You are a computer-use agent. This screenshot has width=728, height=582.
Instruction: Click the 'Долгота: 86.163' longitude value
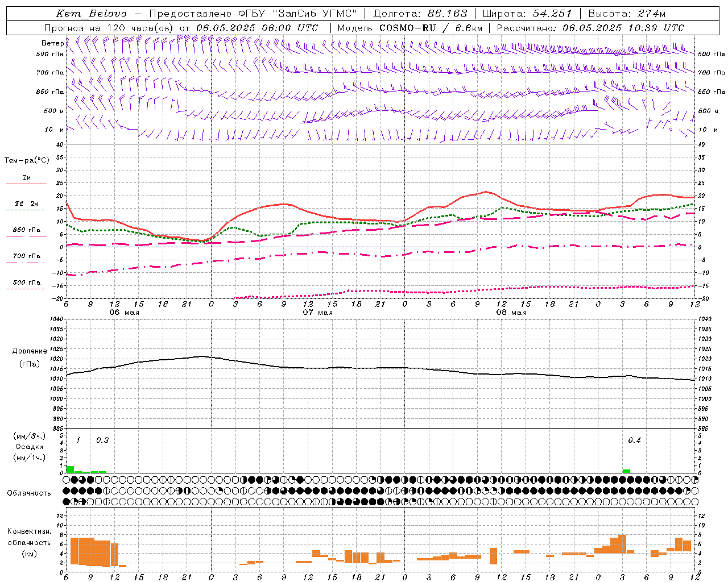click(420, 14)
